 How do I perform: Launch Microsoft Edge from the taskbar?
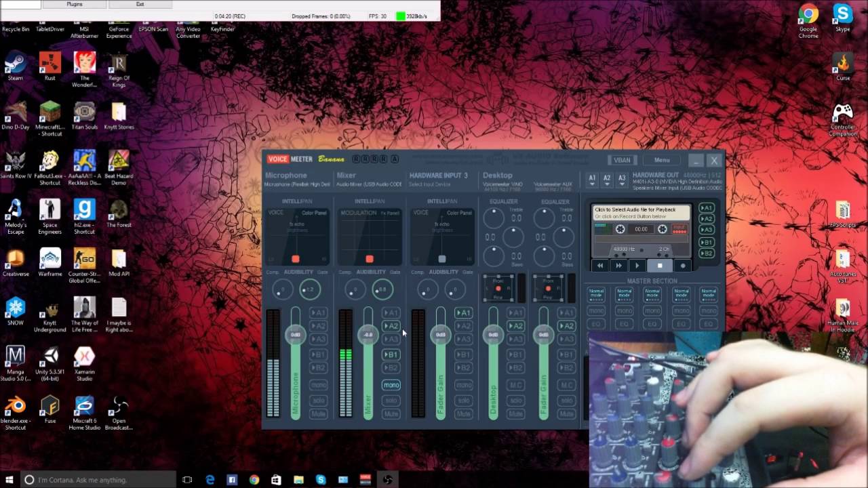(x=210, y=480)
